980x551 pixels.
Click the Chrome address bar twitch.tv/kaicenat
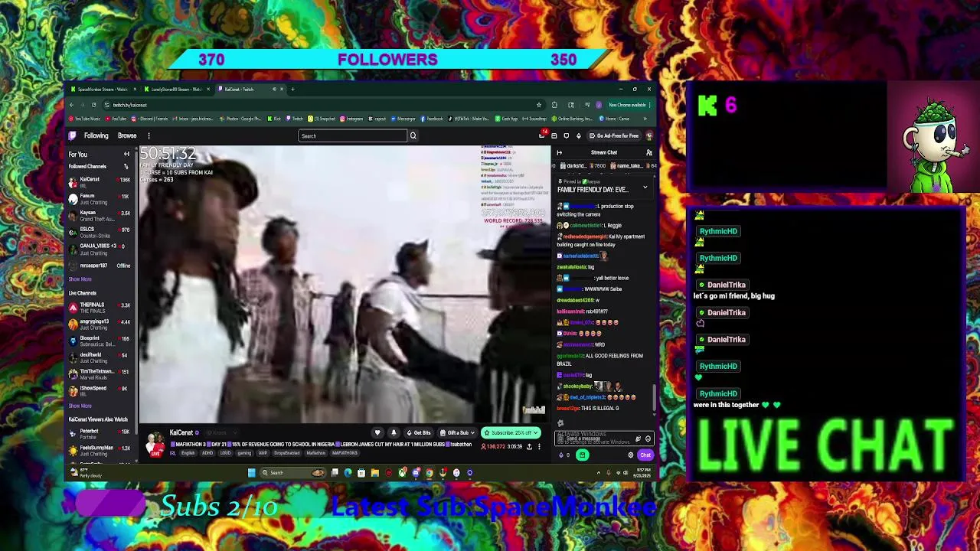click(322, 105)
